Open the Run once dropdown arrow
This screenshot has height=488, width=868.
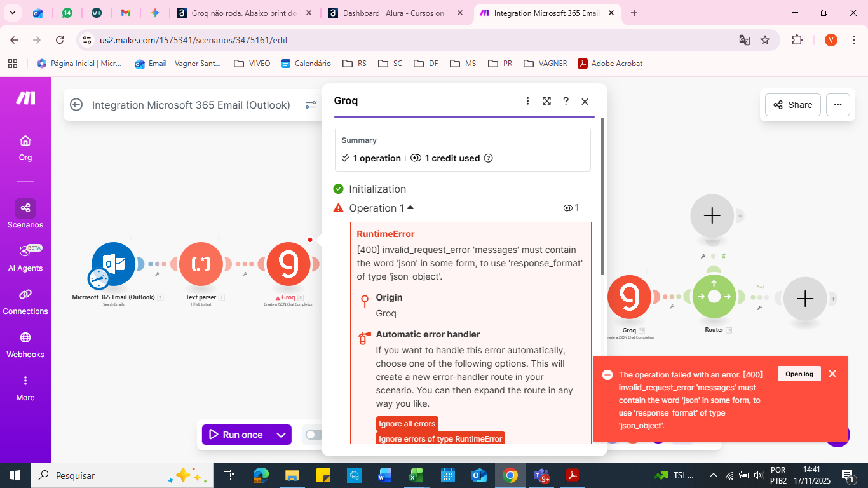pos(281,435)
